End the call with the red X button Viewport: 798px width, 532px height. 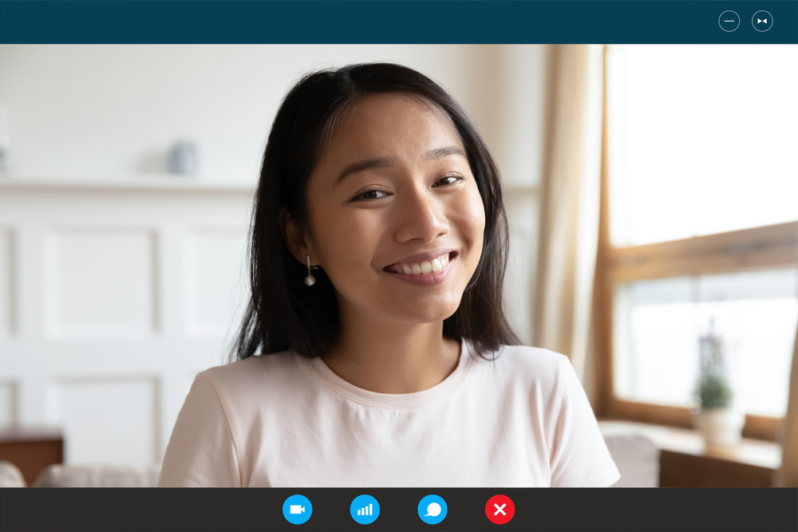(x=500, y=509)
